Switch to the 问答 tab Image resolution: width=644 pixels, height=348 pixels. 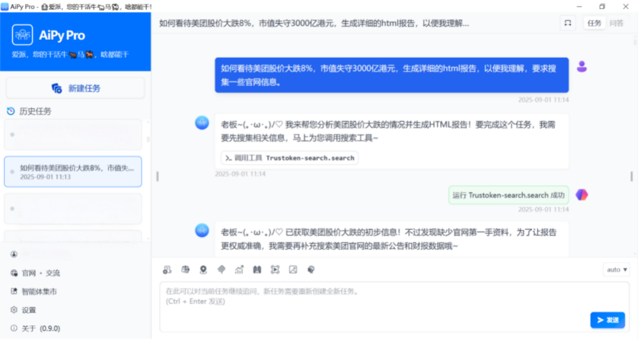coord(617,23)
